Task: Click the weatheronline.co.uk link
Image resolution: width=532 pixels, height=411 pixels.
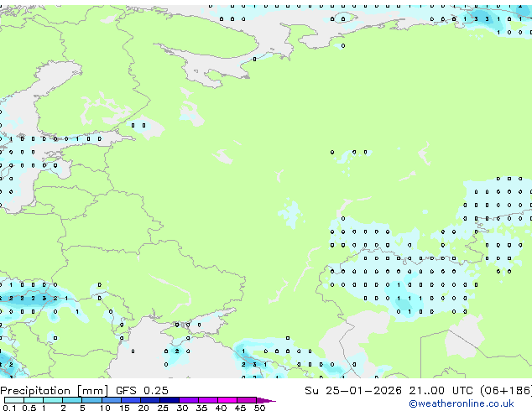Action: [462, 403]
